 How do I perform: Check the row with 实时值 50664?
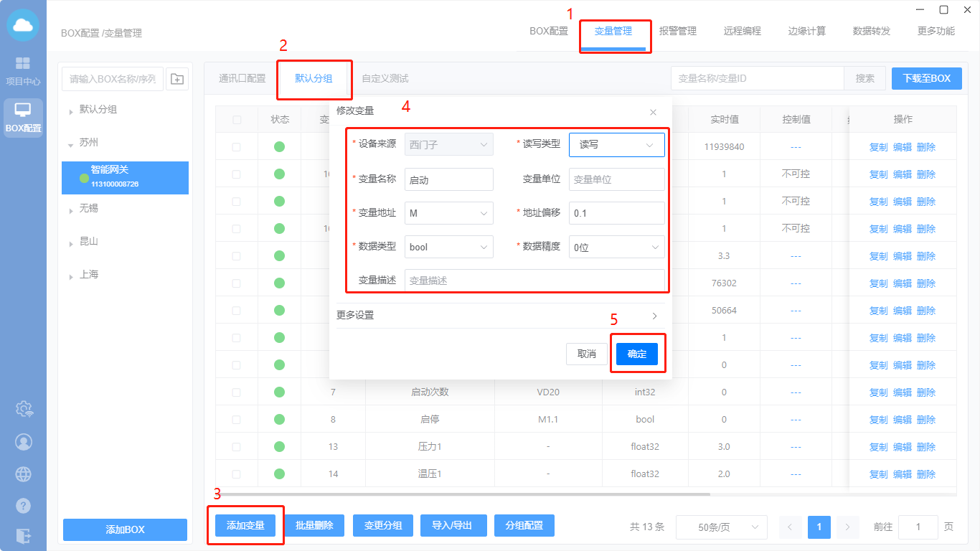pyautogui.click(x=237, y=311)
